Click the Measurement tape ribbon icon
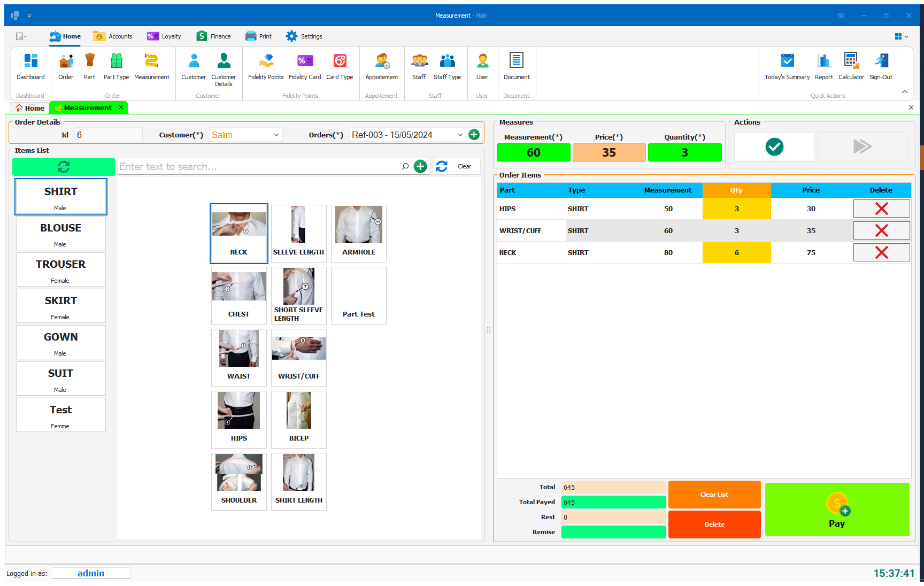924x586 pixels. pos(152,66)
